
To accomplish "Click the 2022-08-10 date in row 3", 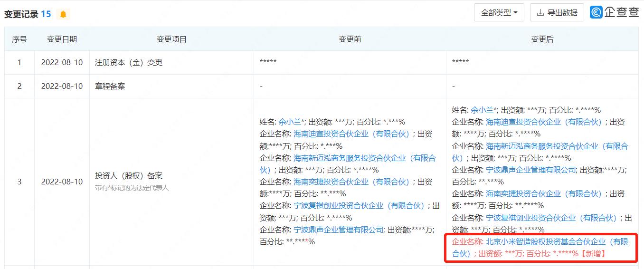I will (x=62, y=182).
